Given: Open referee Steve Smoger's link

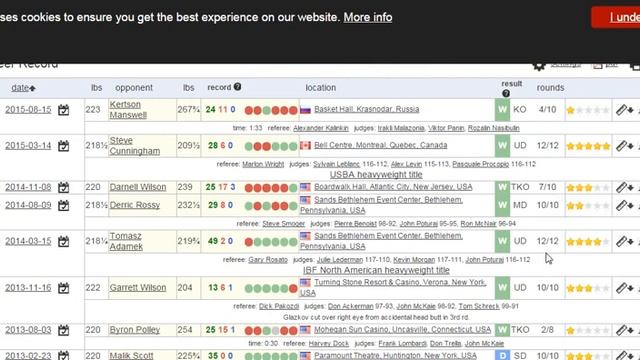Looking at the screenshot, I should click(x=283, y=224).
